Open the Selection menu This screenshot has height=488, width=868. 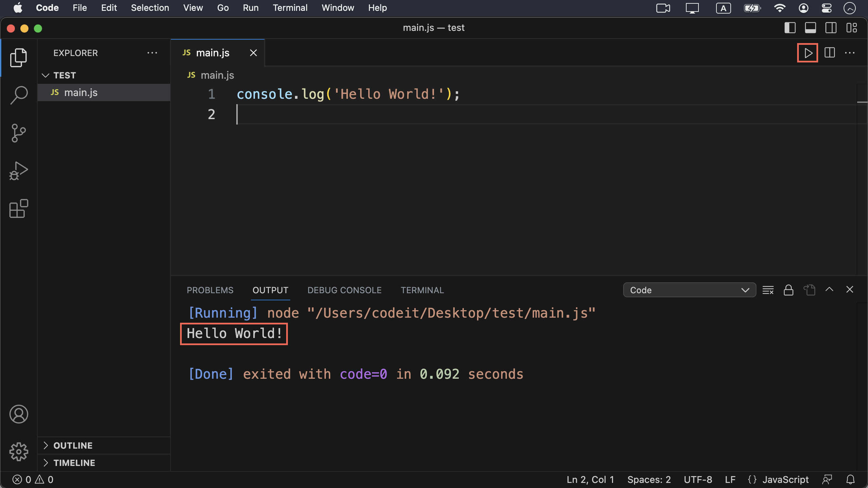[x=150, y=8]
